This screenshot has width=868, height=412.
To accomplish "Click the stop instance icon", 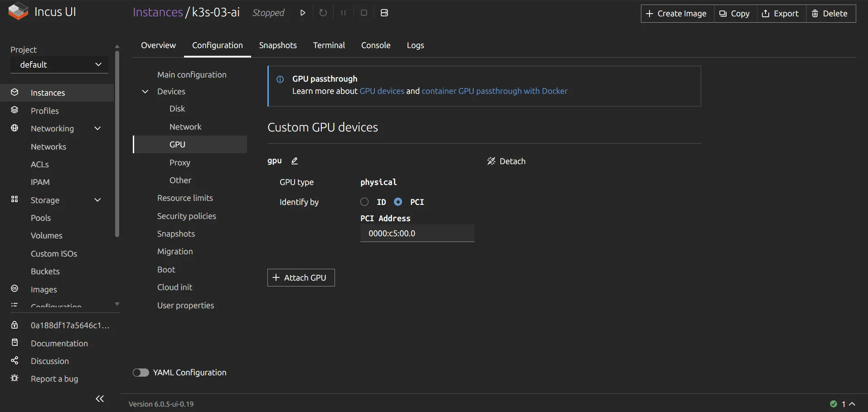I will [x=364, y=13].
